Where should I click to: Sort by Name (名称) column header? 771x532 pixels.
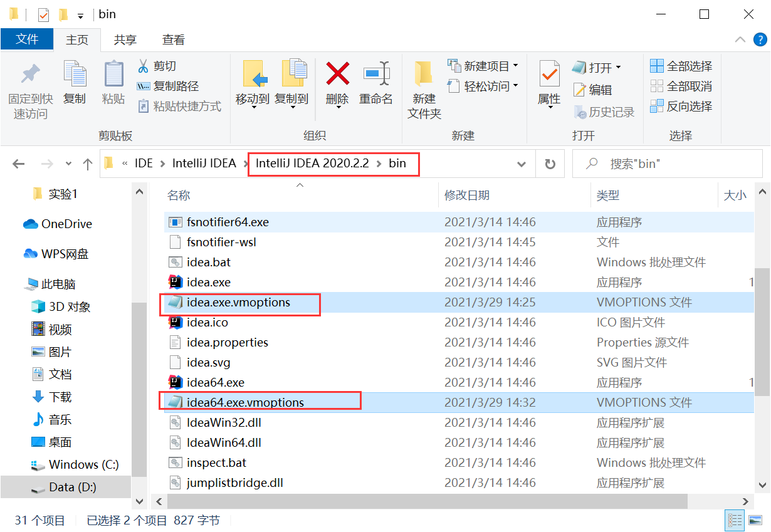179,196
